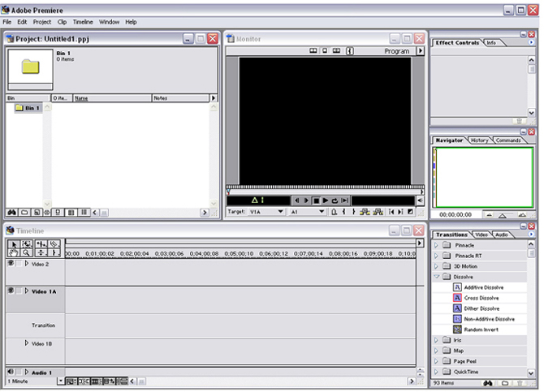544x392 pixels.
Task: Select the arrow Selection tool in Timeline
Action: coord(14,243)
